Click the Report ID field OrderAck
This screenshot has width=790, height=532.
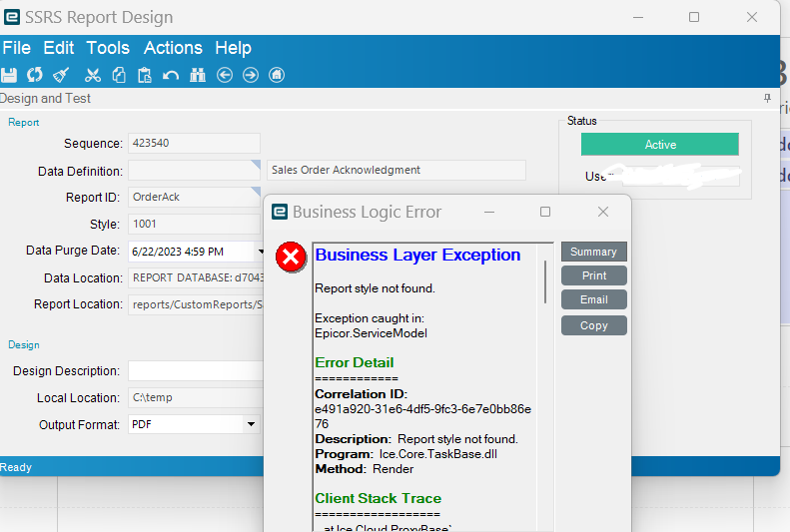pyautogui.click(x=194, y=197)
